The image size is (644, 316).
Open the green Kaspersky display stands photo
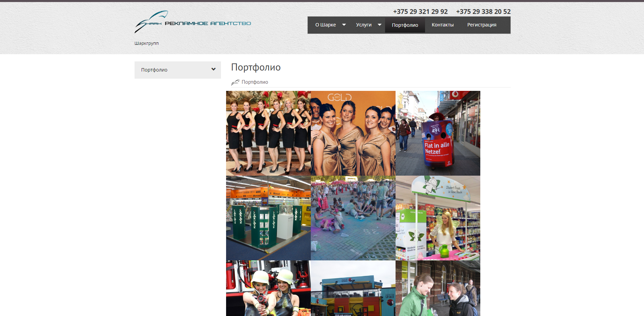tap(268, 218)
